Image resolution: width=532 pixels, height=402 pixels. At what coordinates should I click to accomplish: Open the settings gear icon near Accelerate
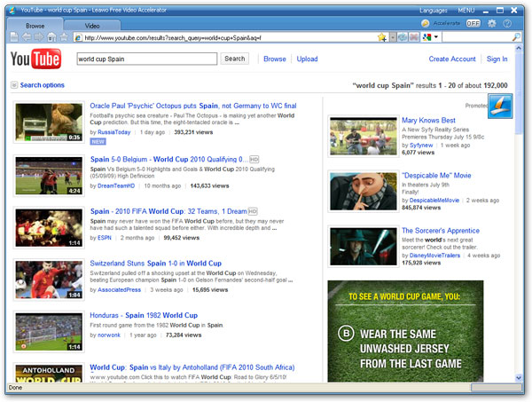(490, 24)
